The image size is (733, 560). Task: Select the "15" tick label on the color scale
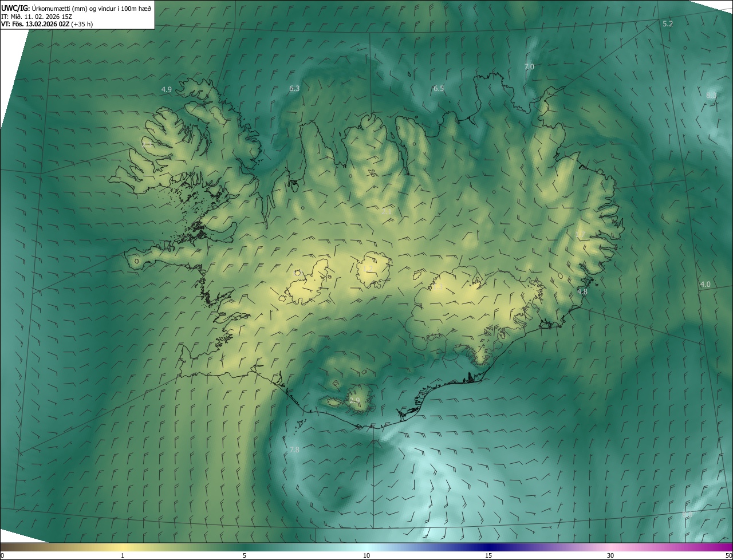488,556
